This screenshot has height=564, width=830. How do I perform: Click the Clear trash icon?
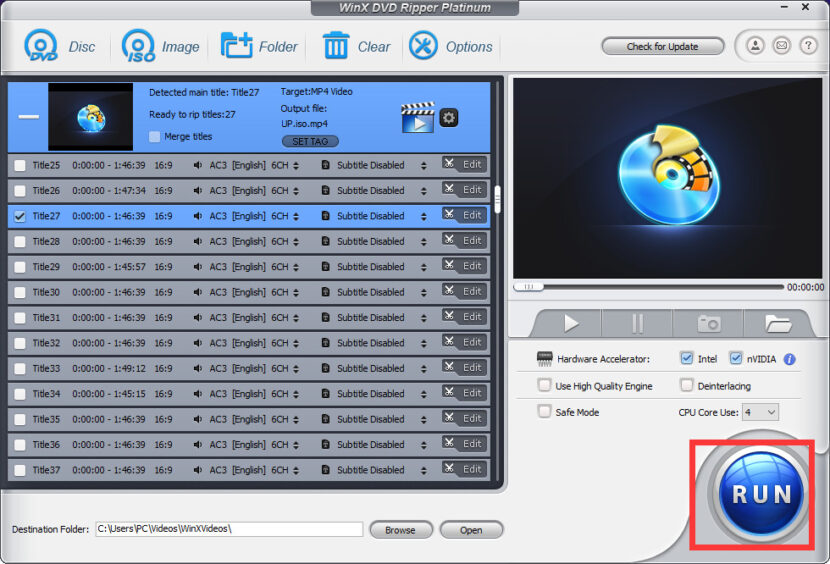[x=336, y=46]
